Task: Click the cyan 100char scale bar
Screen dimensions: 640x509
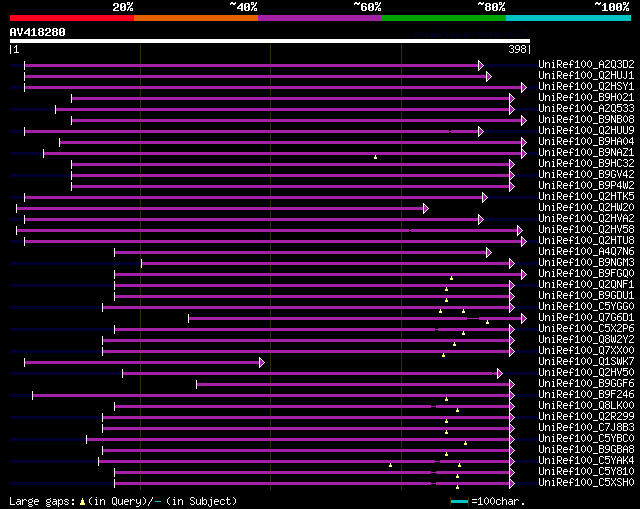Action: (460, 501)
